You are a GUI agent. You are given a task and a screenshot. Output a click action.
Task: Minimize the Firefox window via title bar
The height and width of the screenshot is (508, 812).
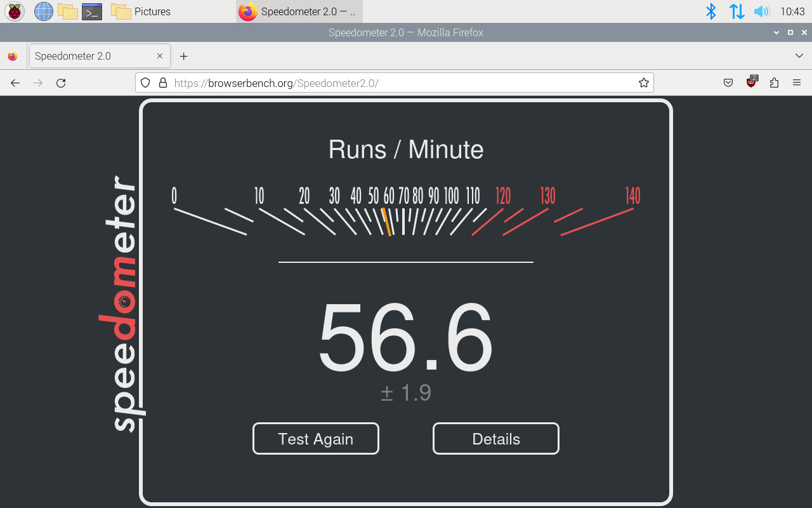pos(776,32)
